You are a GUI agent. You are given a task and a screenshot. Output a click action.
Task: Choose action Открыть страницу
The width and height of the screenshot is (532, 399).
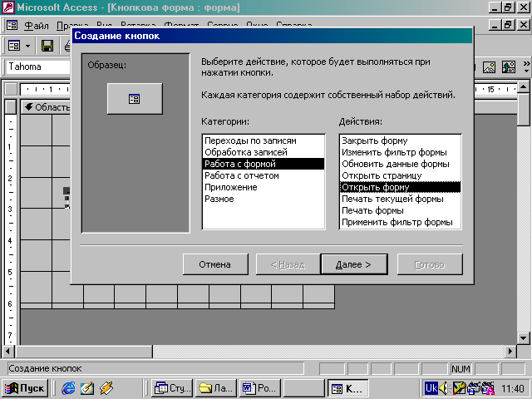(400, 175)
